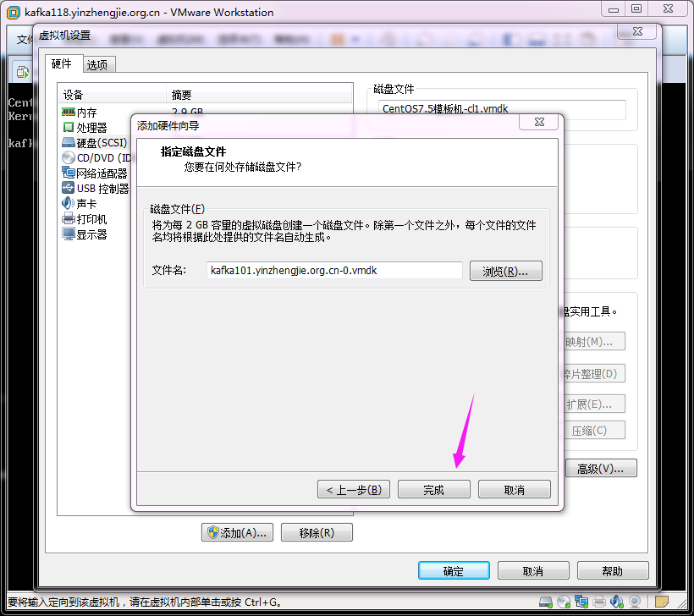Close the 添加硬件向导 wizard dialog
694x616 pixels.
click(x=539, y=122)
